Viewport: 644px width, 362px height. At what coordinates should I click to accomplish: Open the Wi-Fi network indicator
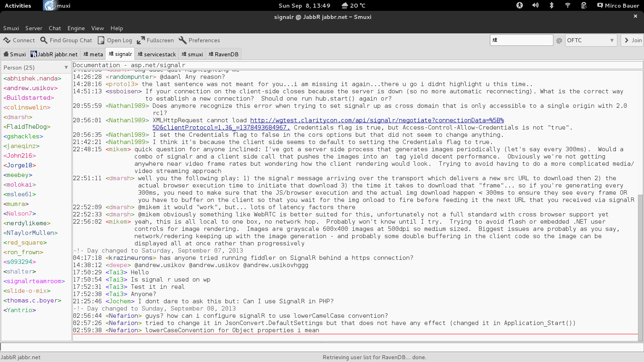tap(568, 5)
